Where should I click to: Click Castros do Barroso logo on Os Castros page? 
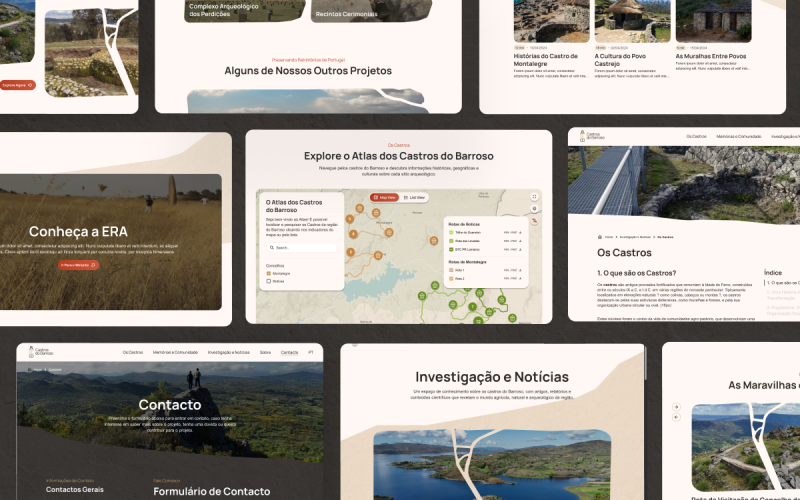coord(592,136)
